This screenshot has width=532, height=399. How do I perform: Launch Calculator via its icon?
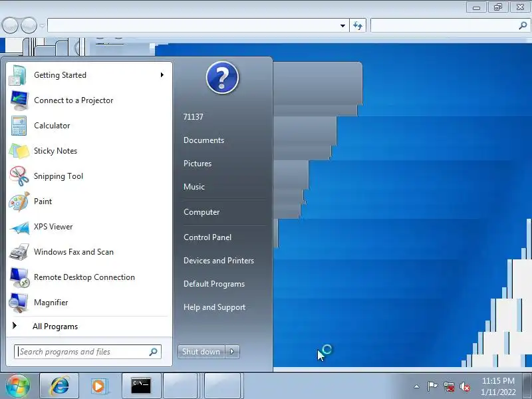[19, 126]
